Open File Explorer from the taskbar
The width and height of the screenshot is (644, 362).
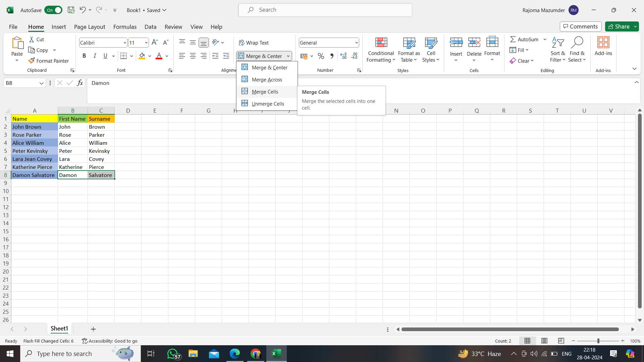point(193,354)
